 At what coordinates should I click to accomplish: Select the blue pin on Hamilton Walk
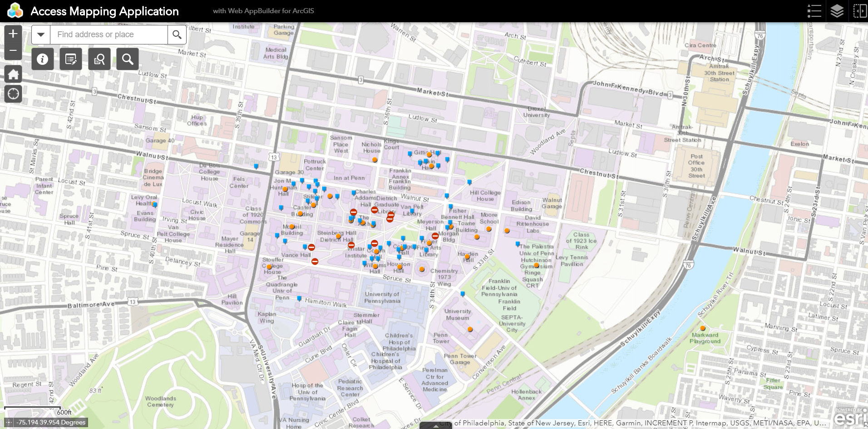pos(299,298)
